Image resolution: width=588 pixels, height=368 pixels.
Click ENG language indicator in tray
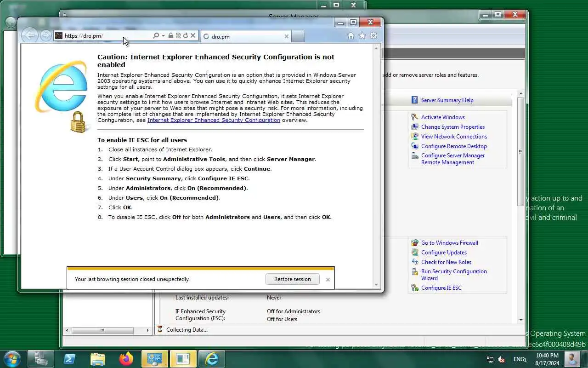[x=520, y=359]
